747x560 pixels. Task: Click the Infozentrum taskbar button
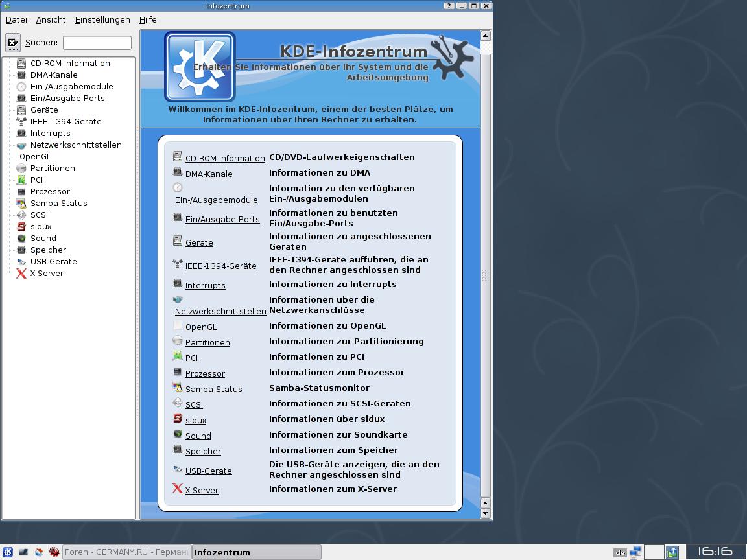point(257,552)
